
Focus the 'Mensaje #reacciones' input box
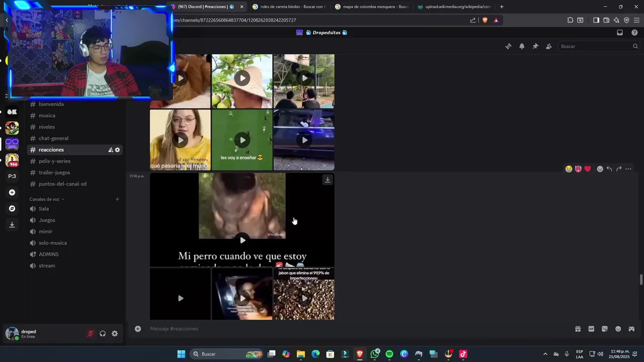click(x=352, y=329)
